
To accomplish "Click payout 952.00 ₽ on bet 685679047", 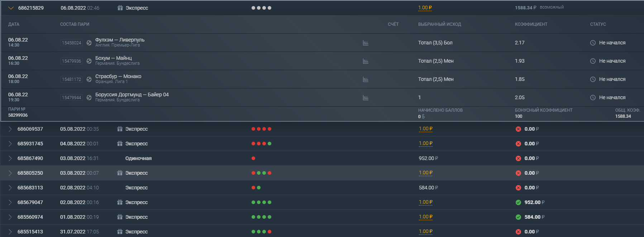I will tap(534, 202).
